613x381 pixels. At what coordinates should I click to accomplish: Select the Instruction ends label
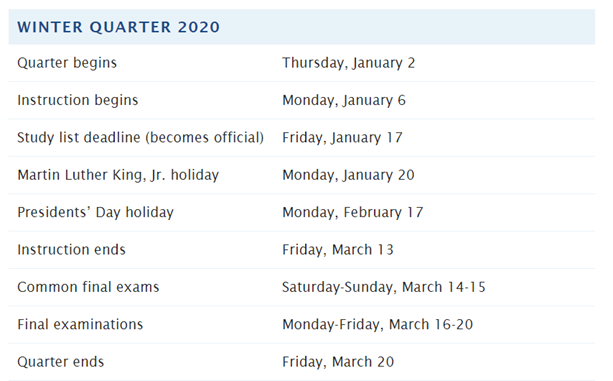pyautogui.click(x=71, y=250)
